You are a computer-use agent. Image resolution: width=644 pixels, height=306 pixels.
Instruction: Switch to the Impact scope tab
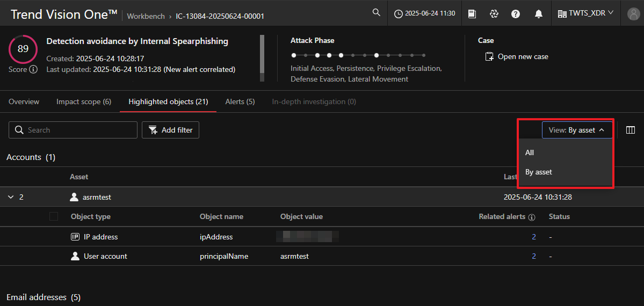(x=84, y=101)
